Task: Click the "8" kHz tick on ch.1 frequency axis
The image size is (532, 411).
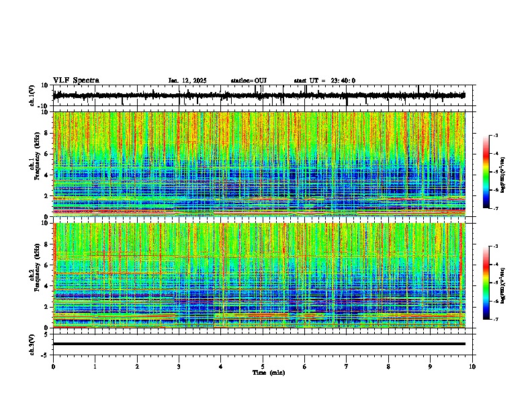Action: click(47, 133)
